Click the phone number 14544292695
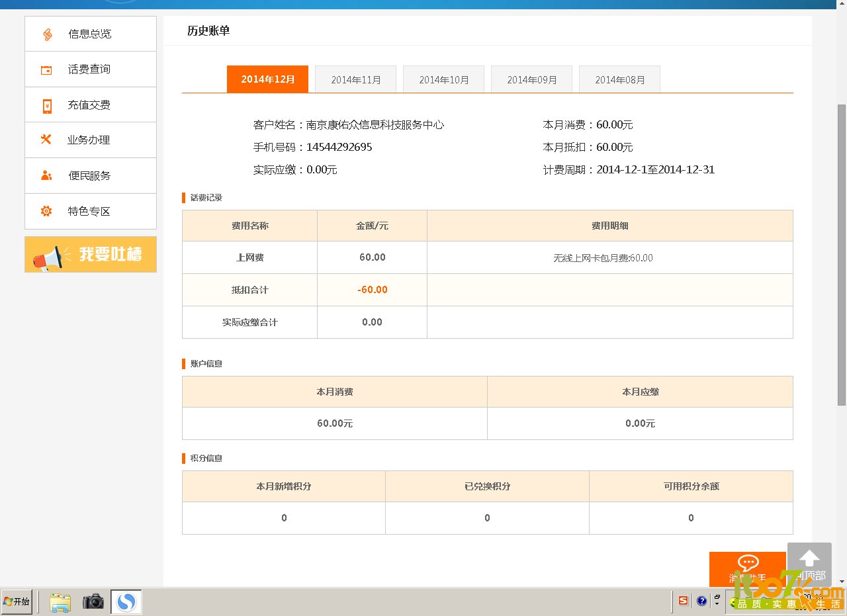Image resolution: width=847 pixels, height=616 pixels. 339,147
